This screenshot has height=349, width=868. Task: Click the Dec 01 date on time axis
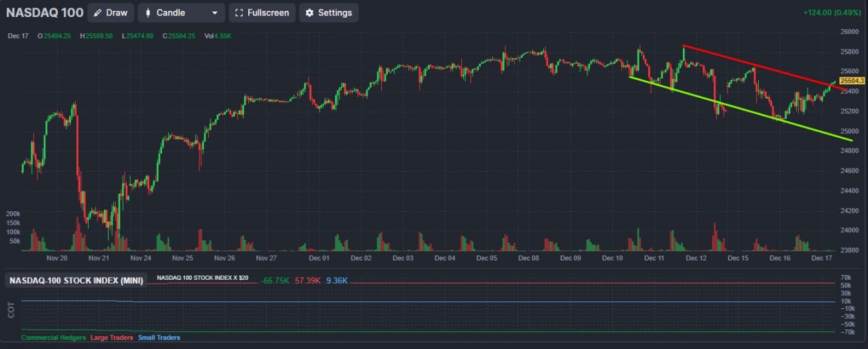(318, 258)
